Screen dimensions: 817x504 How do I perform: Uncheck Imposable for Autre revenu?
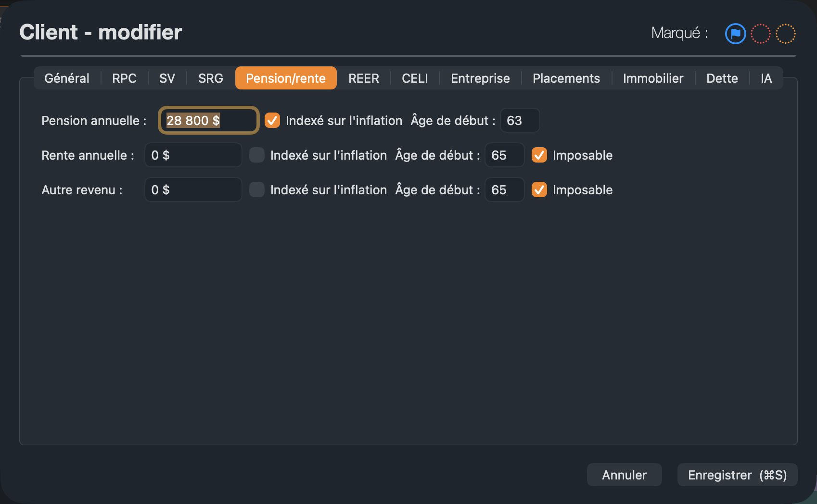[x=539, y=189]
